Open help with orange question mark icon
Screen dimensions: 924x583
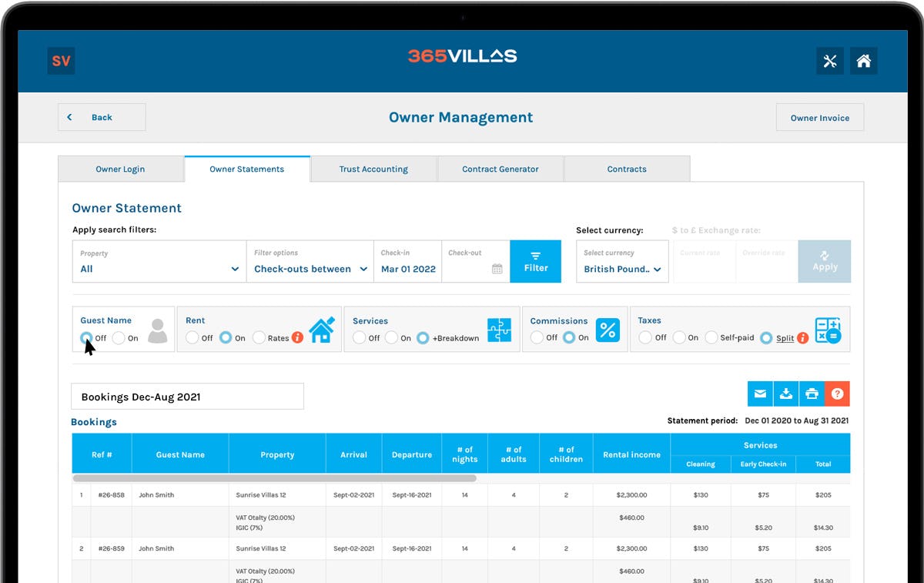(x=837, y=394)
